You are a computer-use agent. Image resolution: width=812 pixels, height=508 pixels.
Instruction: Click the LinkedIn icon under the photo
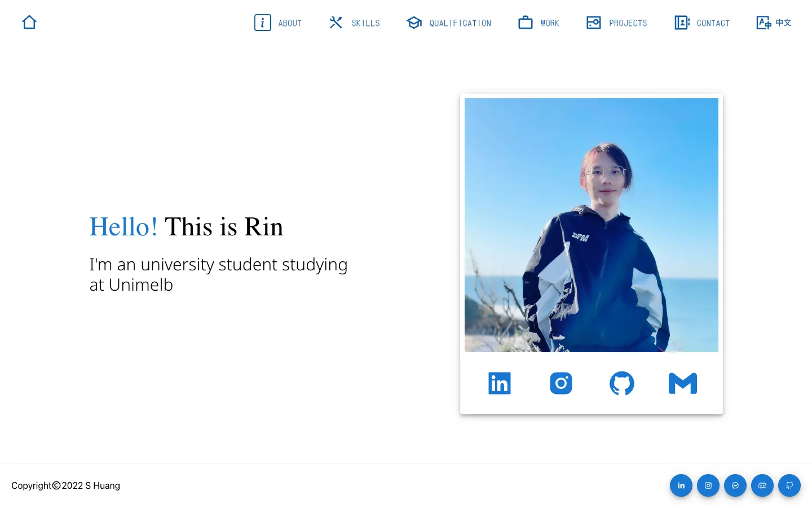[500, 383]
